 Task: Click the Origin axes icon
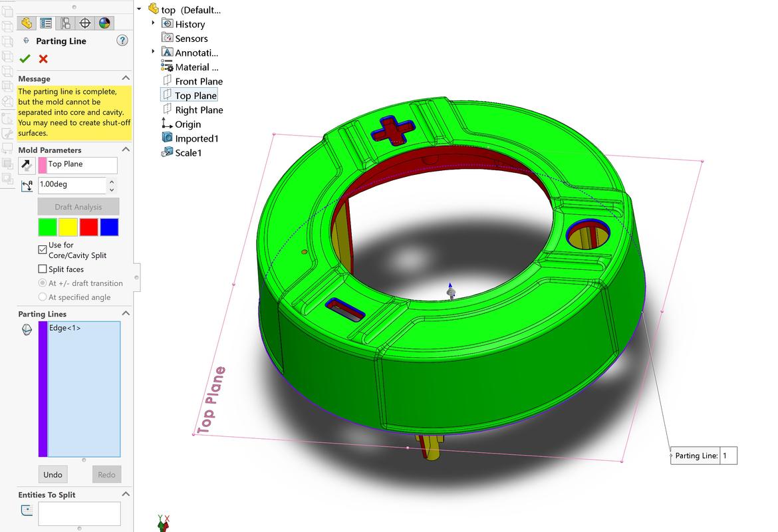pyautogui.click(x=167, y=123)
